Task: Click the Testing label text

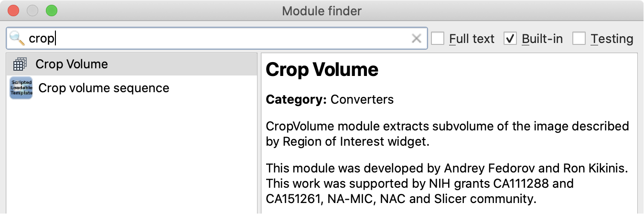Action: click(612, 39)
